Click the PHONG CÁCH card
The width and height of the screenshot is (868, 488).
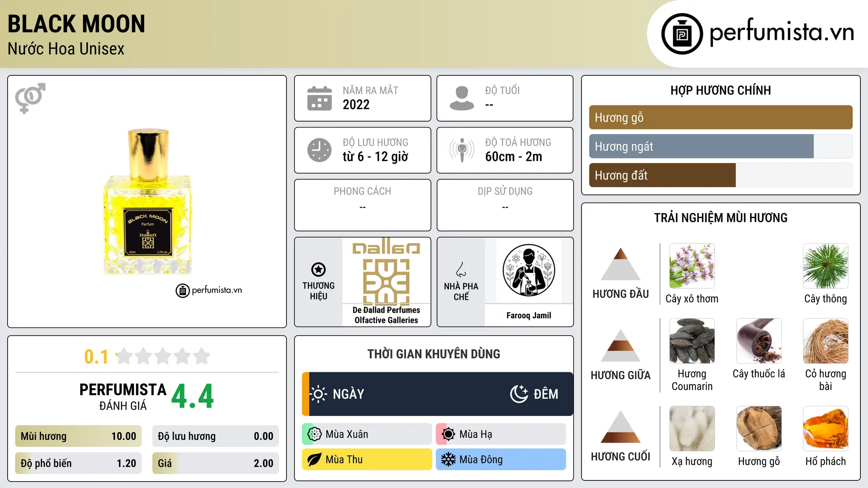click(x=362, y=205)
